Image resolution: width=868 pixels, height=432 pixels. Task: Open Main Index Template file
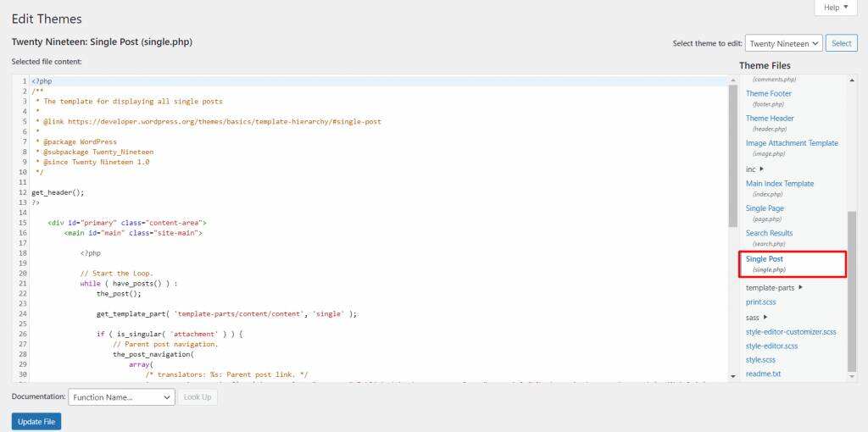(779, 184)
